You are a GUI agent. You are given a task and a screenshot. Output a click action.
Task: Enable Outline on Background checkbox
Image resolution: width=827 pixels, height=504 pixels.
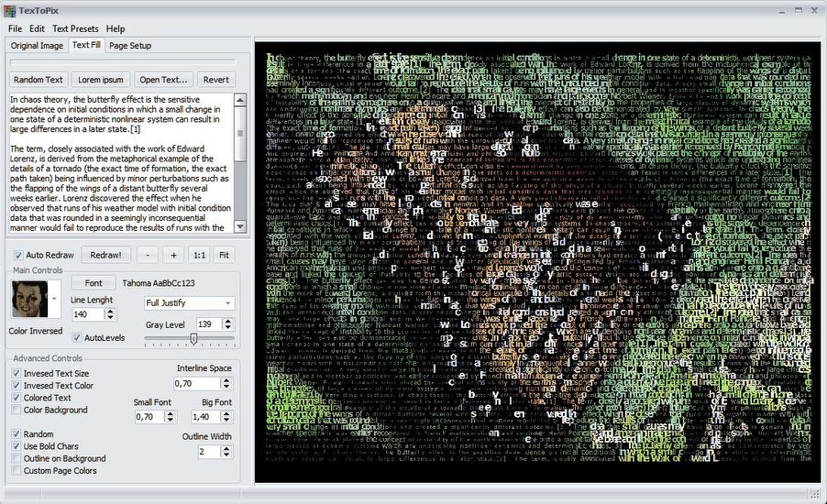[x=17, y=458]
